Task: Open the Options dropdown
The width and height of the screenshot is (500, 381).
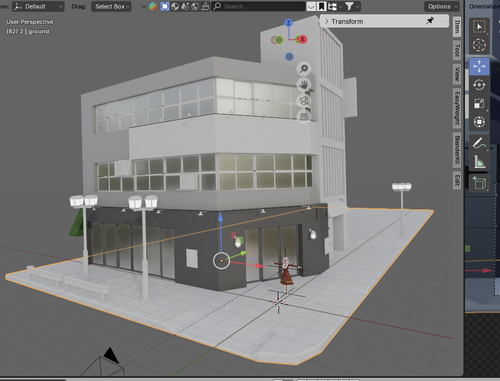Action: [x=442, y=6]
